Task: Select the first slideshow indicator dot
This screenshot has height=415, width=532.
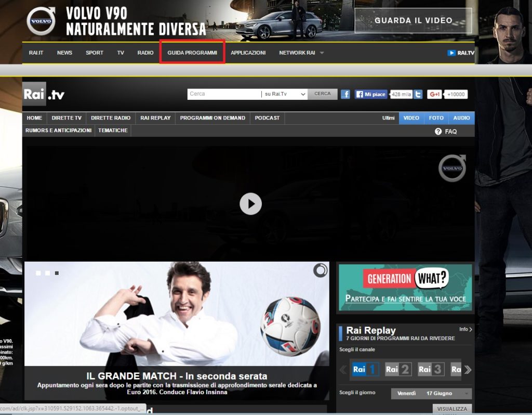Action: pos(38,273)
